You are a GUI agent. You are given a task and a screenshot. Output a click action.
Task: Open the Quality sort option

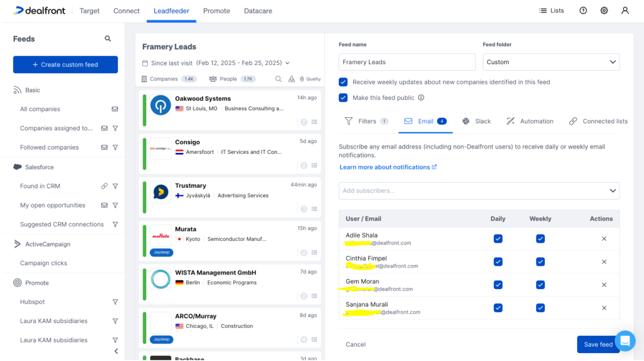click(310, 79)
